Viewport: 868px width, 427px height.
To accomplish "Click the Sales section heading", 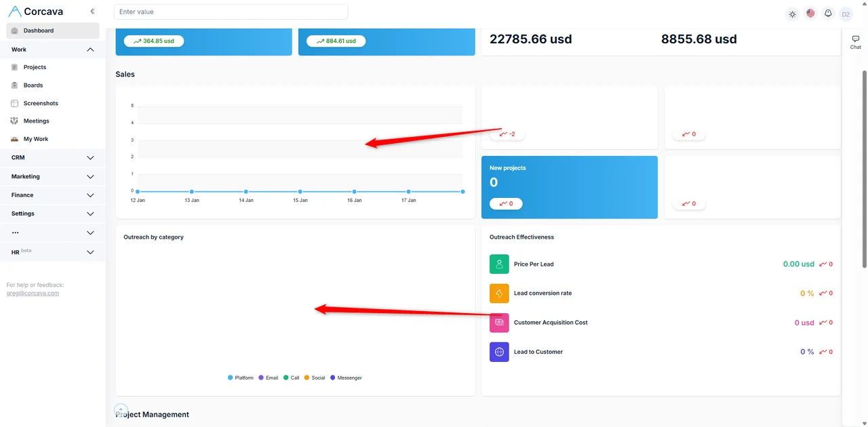I will [125, 75].
